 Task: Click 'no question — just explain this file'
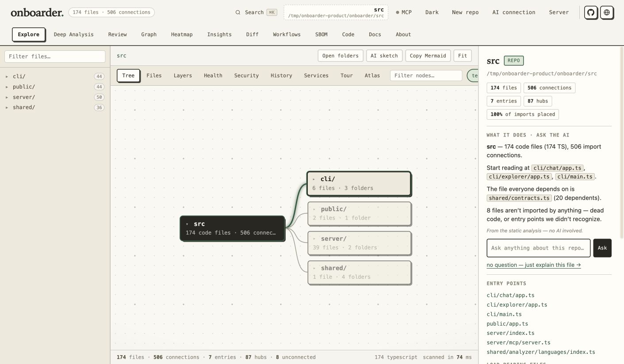point(534,265)
